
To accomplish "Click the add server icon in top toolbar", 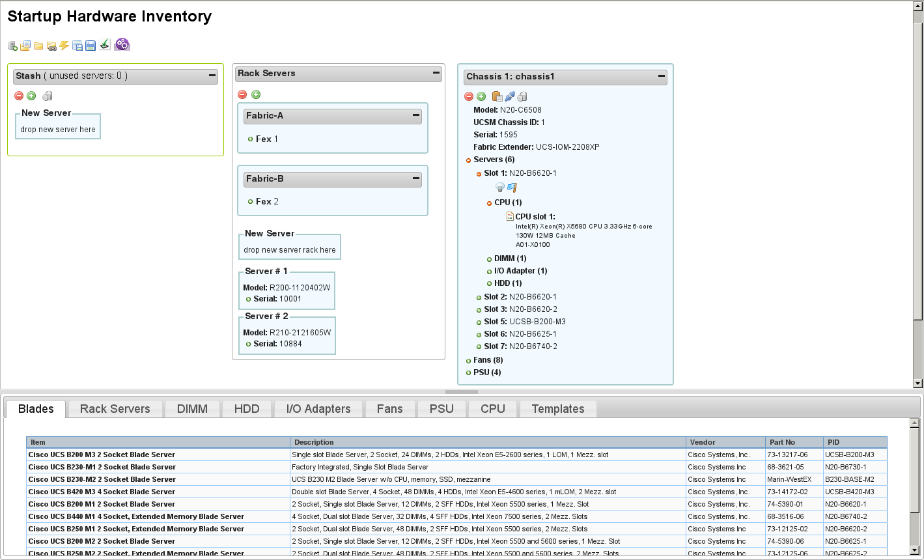I will pyautogui.click(x=12, y=46).
